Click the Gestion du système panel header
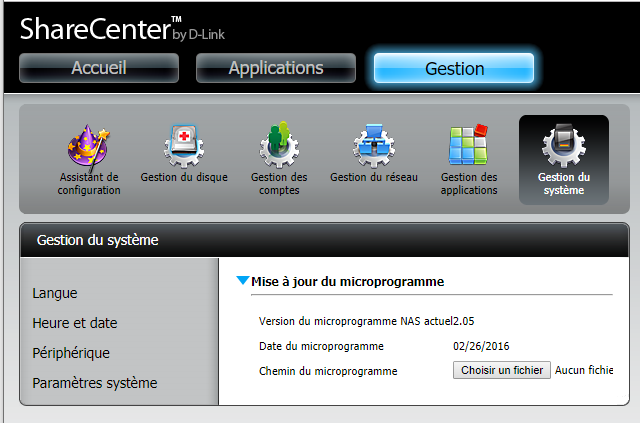The image size is (640, 423). coord(98,240)
